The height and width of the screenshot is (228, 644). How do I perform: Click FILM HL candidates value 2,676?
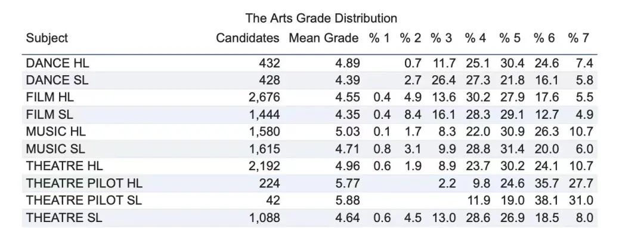coord(265,97)
